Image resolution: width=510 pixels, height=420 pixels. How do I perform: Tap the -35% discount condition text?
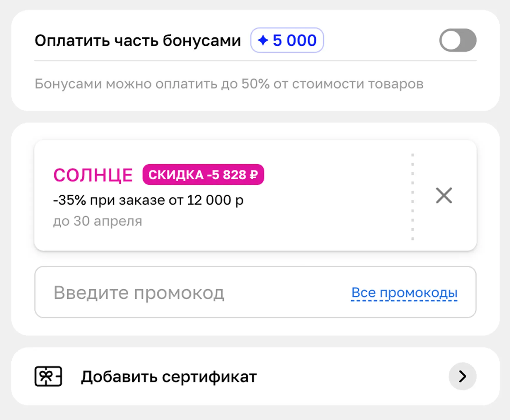click(x=149, y=200)
